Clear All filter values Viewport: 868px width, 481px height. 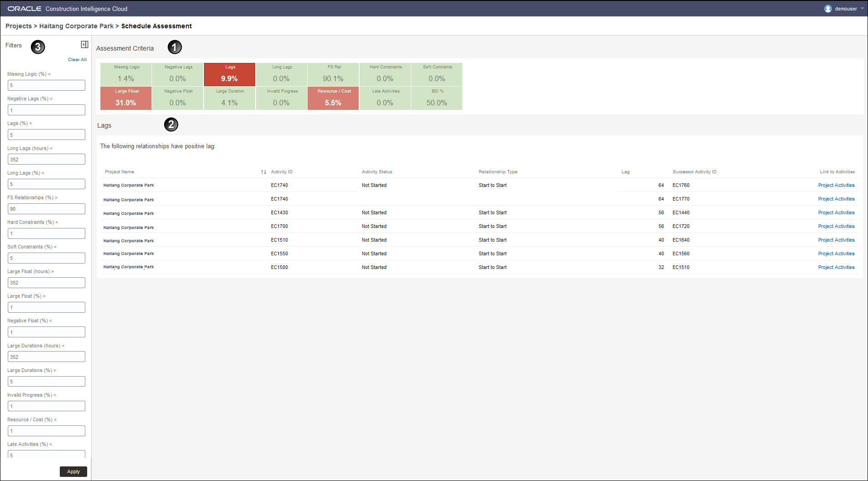[77, 59]
